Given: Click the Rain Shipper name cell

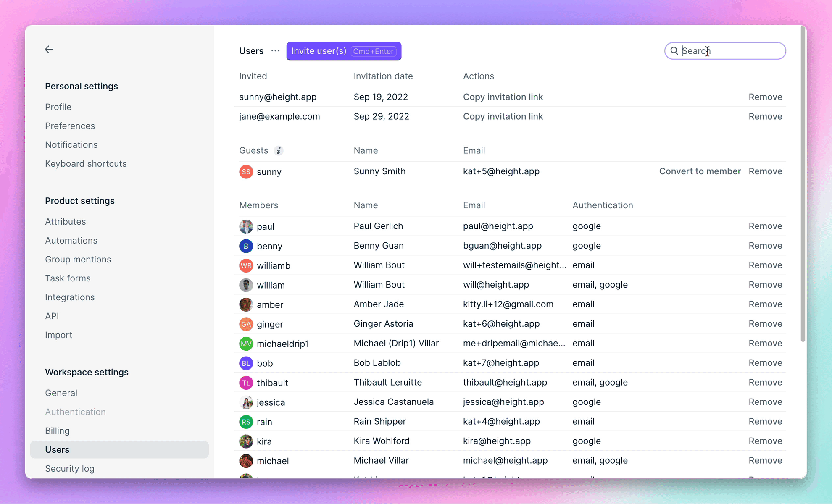Looking at the screenshot, I should click(379, 421).
